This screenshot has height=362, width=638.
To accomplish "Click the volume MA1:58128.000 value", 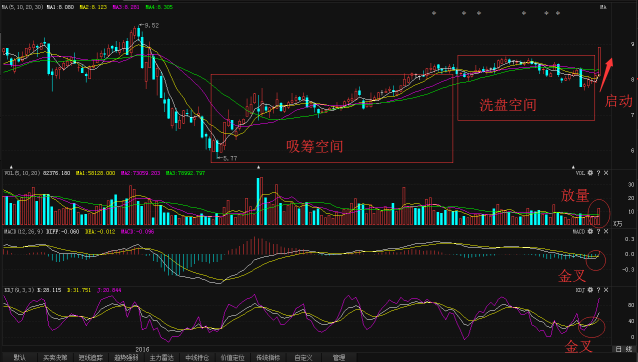I will [95, 173].
